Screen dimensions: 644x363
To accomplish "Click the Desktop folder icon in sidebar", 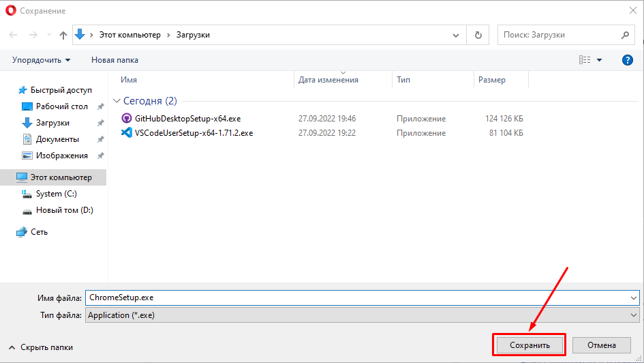I will click(x=27, y=106).
